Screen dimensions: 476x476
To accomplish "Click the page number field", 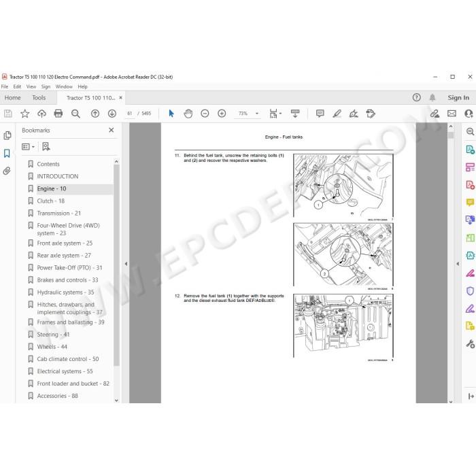I will [130, 114].
